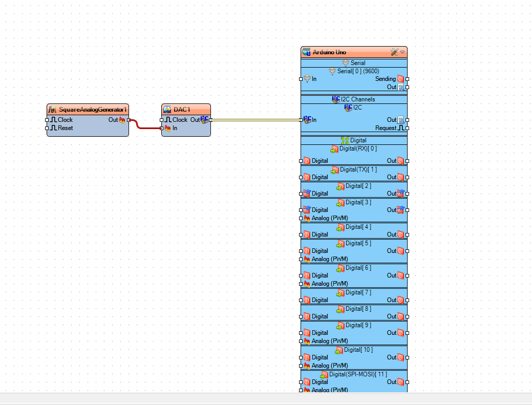Click the Digital[3] Analog (PWM) pin icon

[x=307, y=218]
